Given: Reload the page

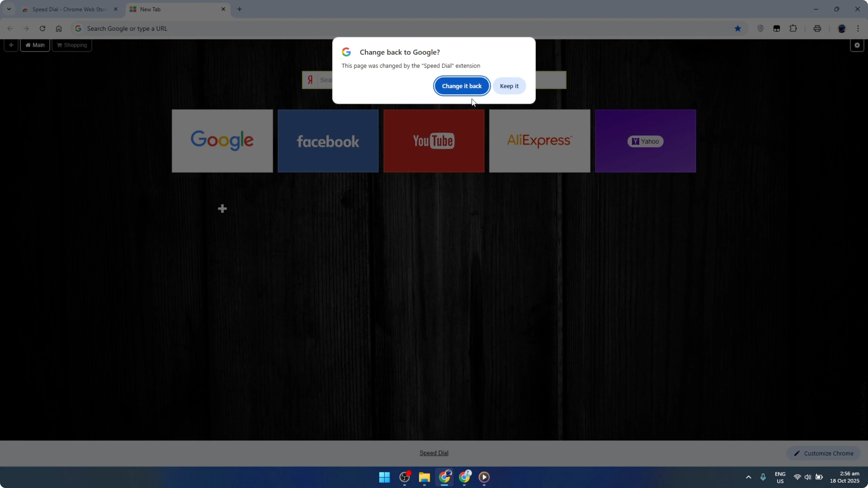Looking at the screenshot, I should pos(42,29).
